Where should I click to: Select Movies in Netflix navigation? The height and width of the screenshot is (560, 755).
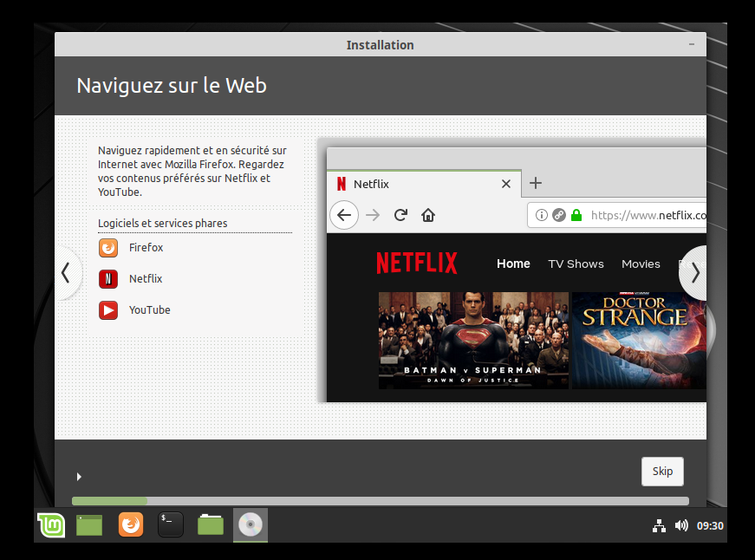point(641,264)
